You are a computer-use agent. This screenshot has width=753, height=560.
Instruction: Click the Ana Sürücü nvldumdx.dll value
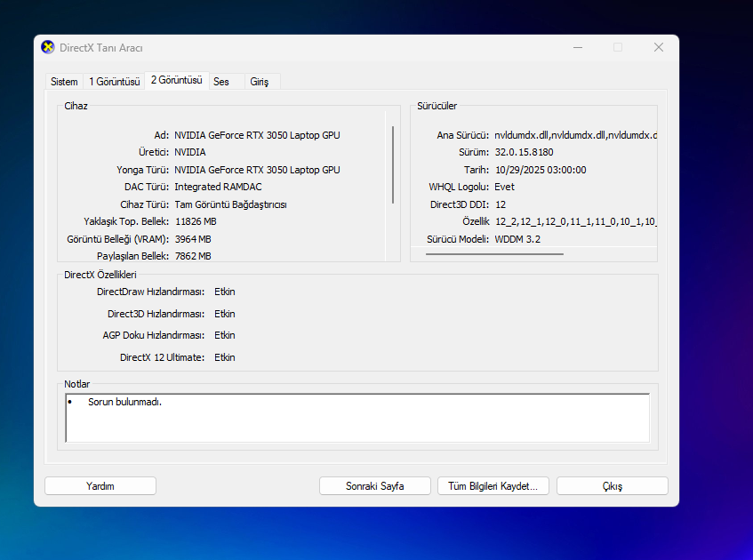pos(575,135)
